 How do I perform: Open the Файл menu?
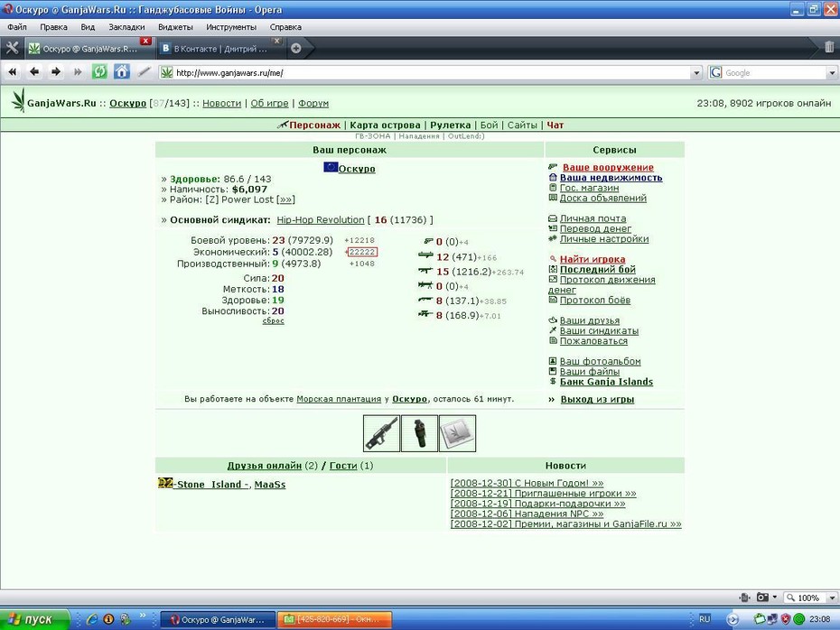(x=17, y=27)
